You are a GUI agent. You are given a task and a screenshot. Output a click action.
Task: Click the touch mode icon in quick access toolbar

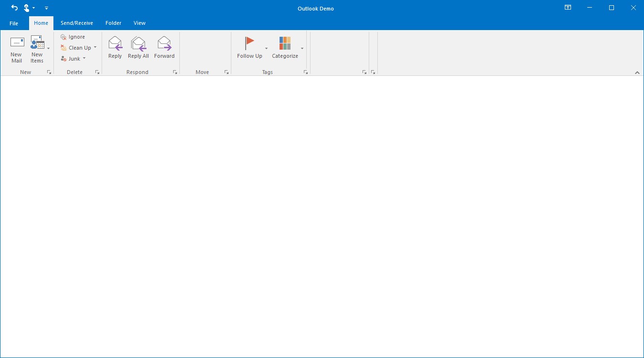pyautogui.click(x=27, y=8)
